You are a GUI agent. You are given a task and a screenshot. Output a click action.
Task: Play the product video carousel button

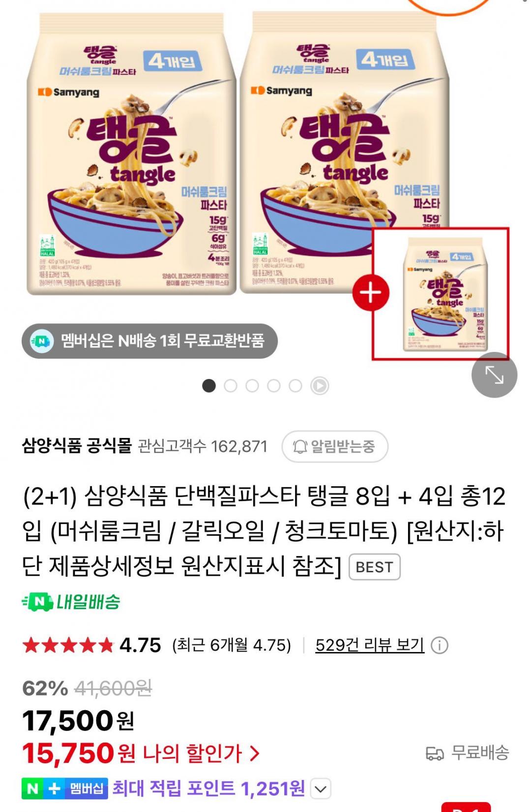pyautogui.click(x=320, y=385)
